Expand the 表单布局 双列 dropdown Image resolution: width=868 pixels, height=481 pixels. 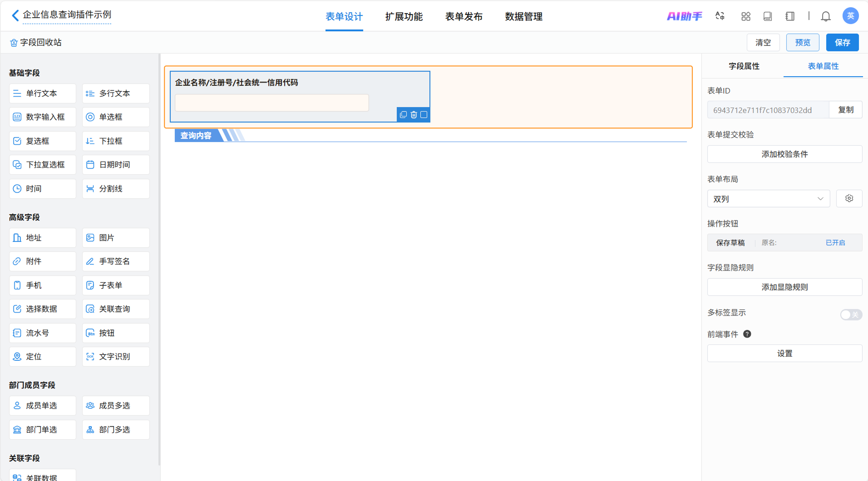[x=768, y=199]
